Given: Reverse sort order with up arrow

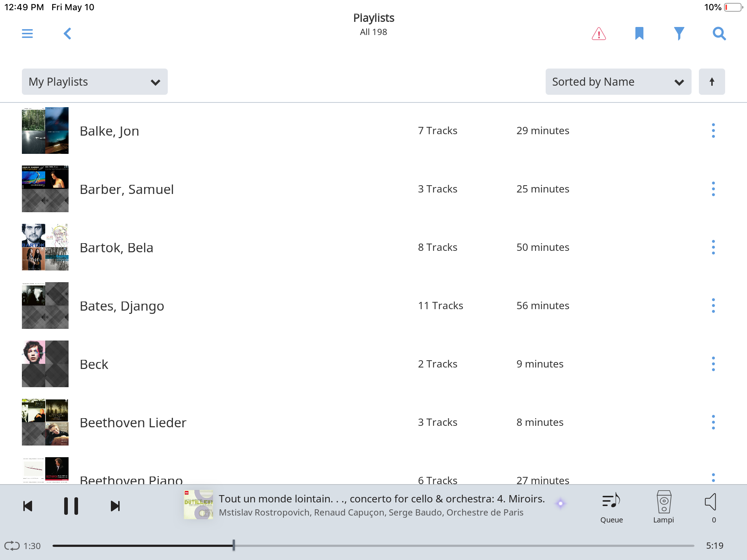Looking at the screenshot, I should click(712, 82).
